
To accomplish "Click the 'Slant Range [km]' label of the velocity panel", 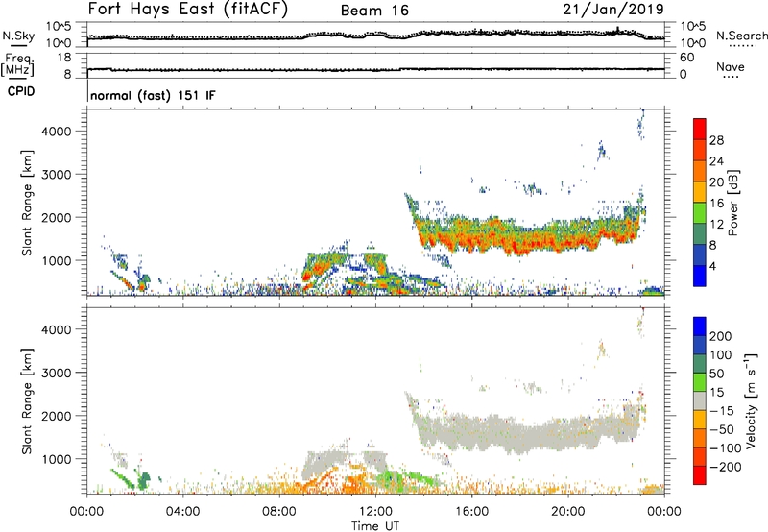I will (27, 401).
